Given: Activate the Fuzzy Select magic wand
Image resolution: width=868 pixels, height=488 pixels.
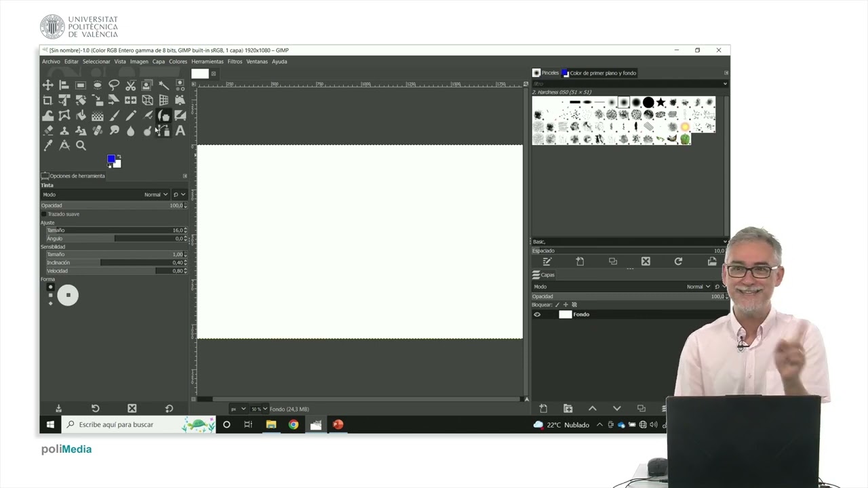Looking at the screenshot, I should [164, 85].
